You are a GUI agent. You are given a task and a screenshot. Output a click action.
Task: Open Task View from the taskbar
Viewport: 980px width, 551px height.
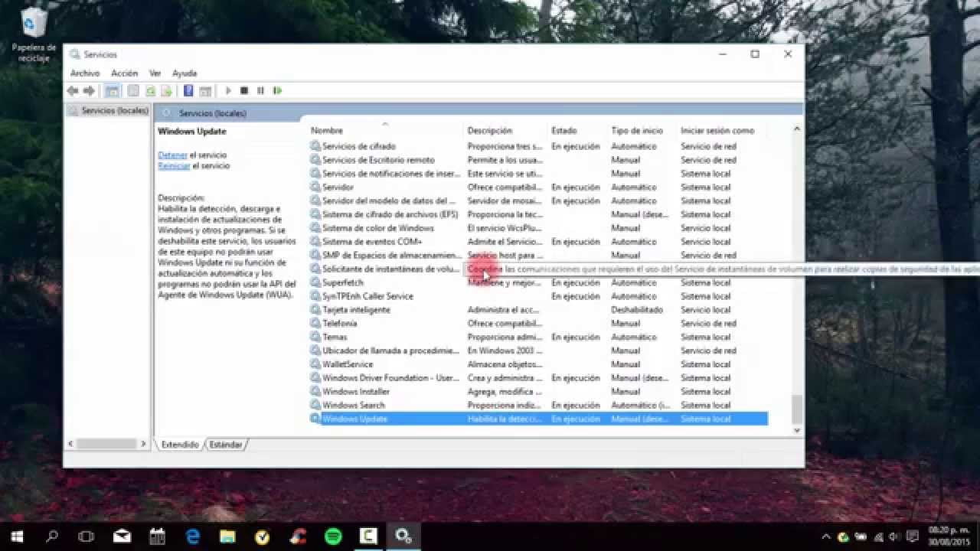(x=87, y=536)
